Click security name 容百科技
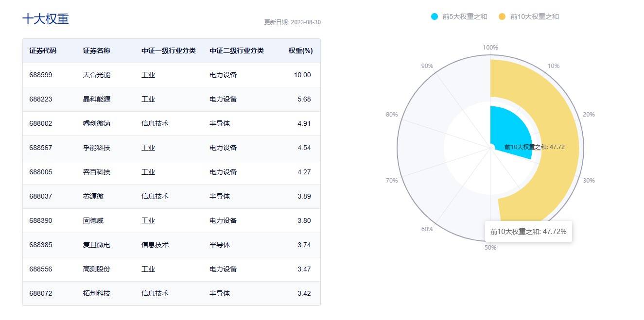Screen dimensions: 644x320 [x=97, y=172]
